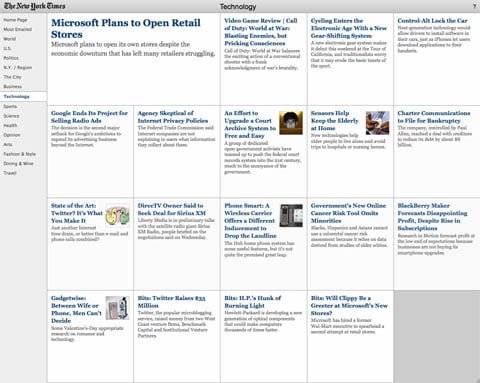
Task: Open Call of Duty video game review
Action: tap(260, 32)
